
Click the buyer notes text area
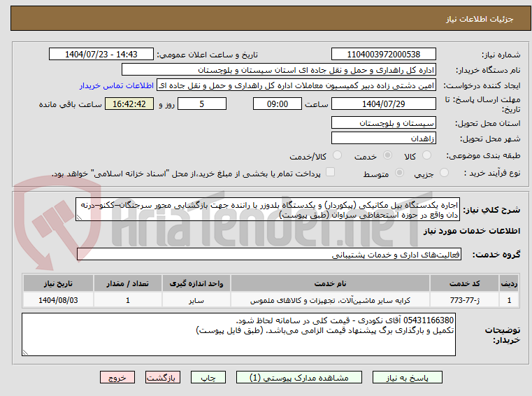238,334
